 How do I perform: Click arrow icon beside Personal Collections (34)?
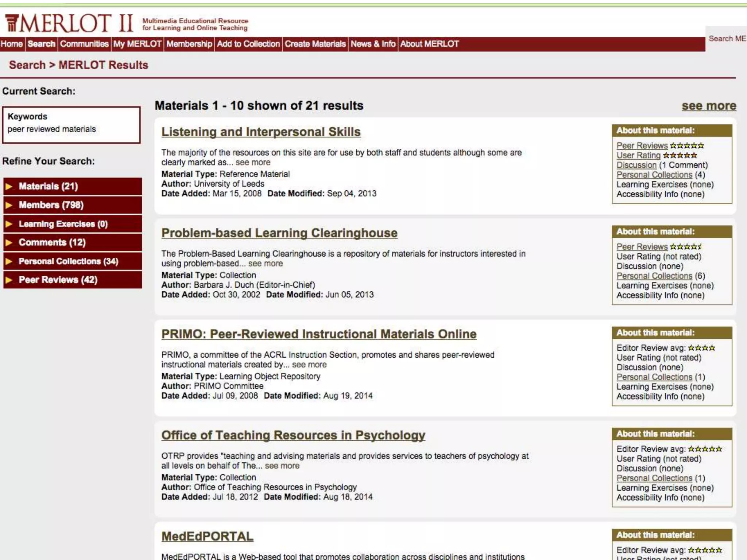point(9,261)
